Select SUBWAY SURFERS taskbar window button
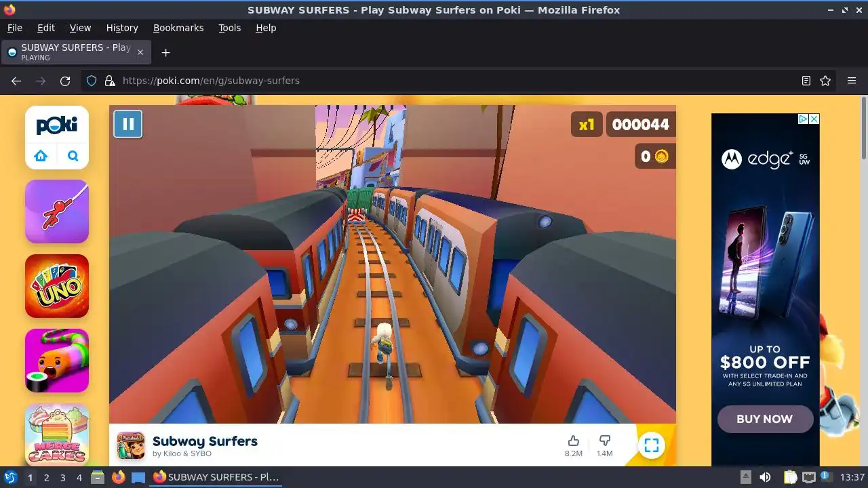 pos(217,477)
